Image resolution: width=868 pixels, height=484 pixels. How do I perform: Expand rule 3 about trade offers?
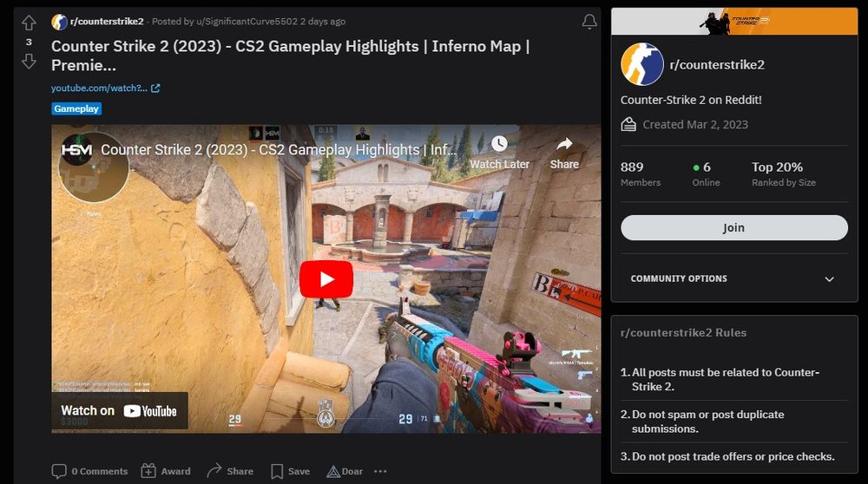(734, 456)
